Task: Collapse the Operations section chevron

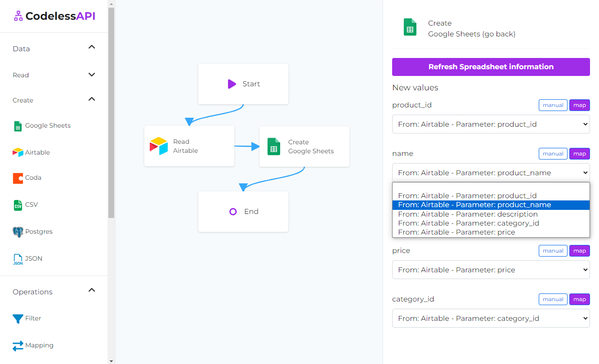Action: [92, 290]
